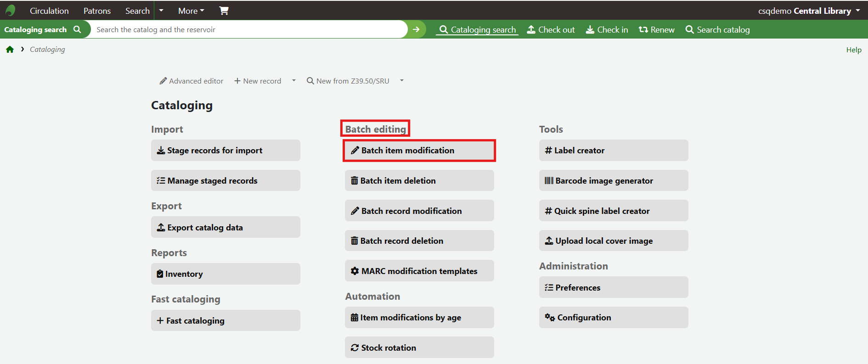Open the Circulation menu item
868x364 pixels.
49,11
